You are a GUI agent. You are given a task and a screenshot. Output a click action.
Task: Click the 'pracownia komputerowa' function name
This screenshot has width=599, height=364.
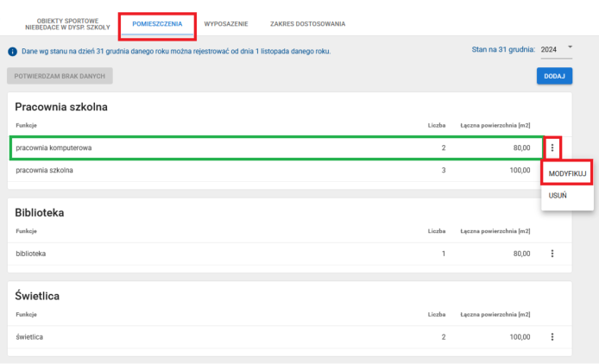54,148
